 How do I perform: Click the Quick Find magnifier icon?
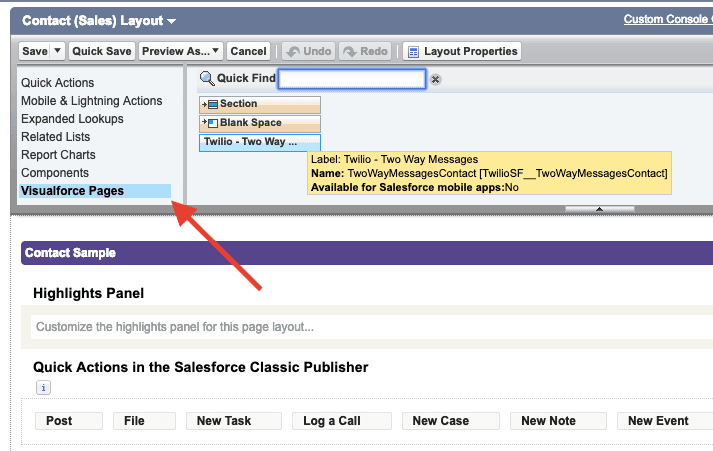point(207,79)
